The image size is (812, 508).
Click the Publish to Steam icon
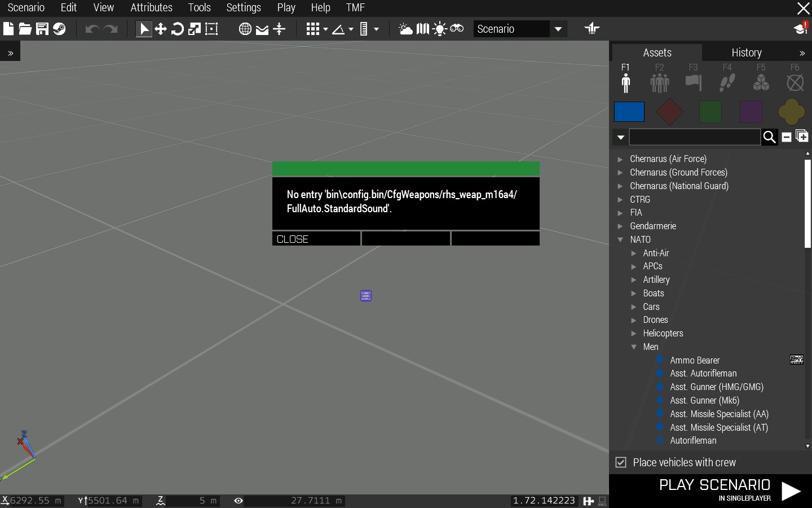pos(59,29)
